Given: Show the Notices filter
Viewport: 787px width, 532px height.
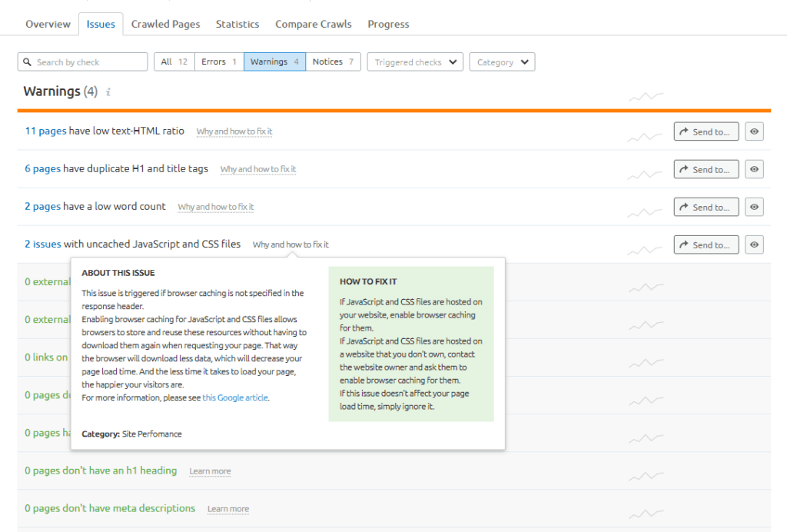Looking at the screenshot, I should tap(333, 62).
